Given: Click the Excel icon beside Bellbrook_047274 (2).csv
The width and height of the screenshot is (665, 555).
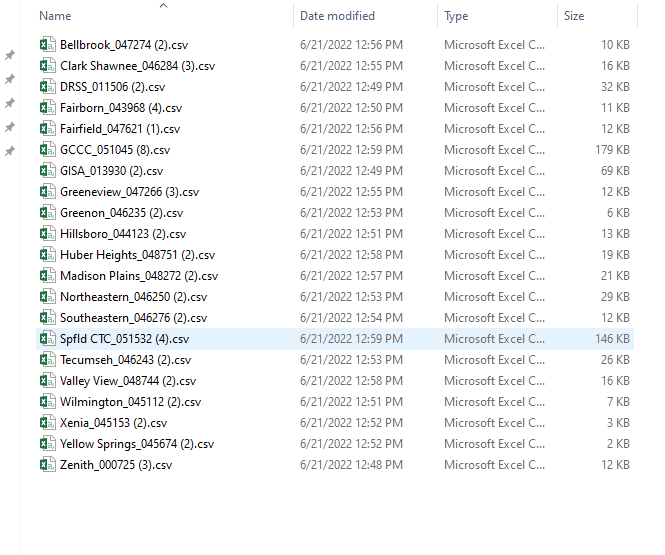Looking at the screenshot, I should coord(48,45).
